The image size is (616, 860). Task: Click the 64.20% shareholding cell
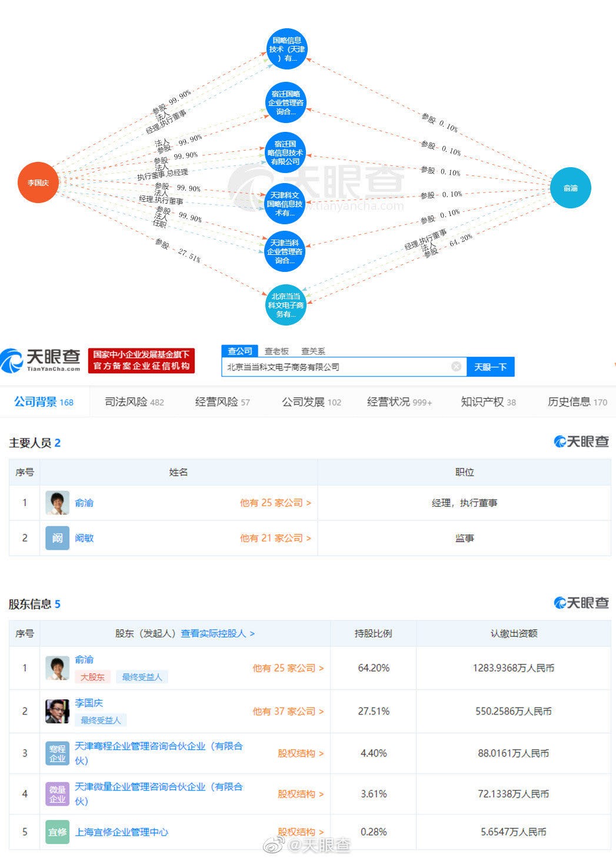point(374,668)
